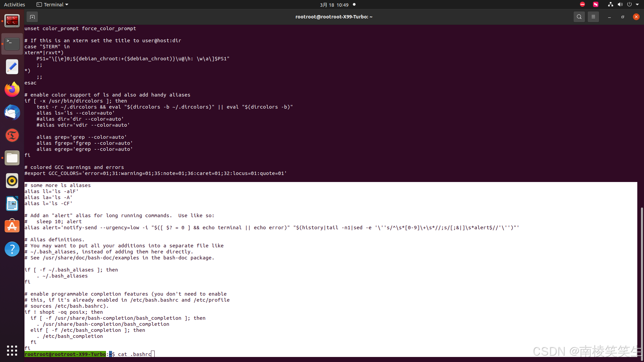Click the network status icon in tray
Screen dimensions: 644x362
[610, 5]
